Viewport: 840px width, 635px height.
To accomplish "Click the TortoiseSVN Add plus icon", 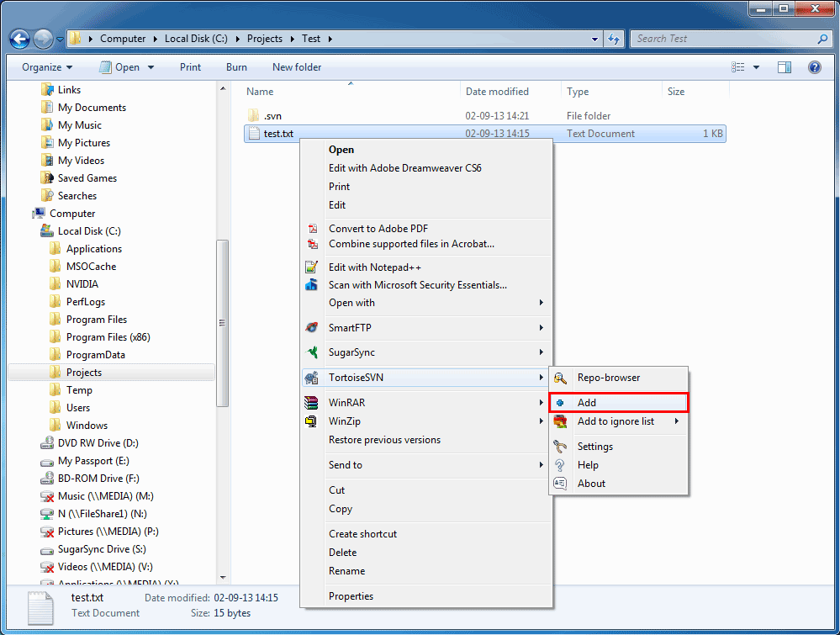I will (x=560, y=403).
